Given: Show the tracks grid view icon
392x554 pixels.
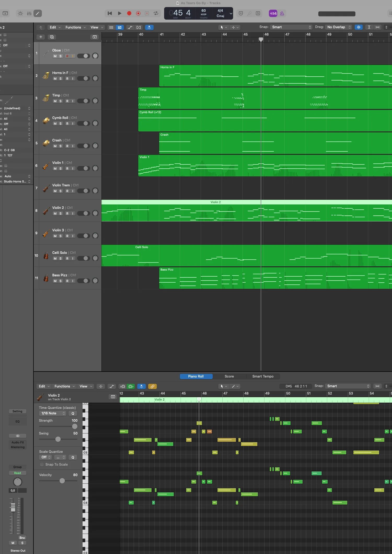Looking at the screenshot, I should click(111, 27).
